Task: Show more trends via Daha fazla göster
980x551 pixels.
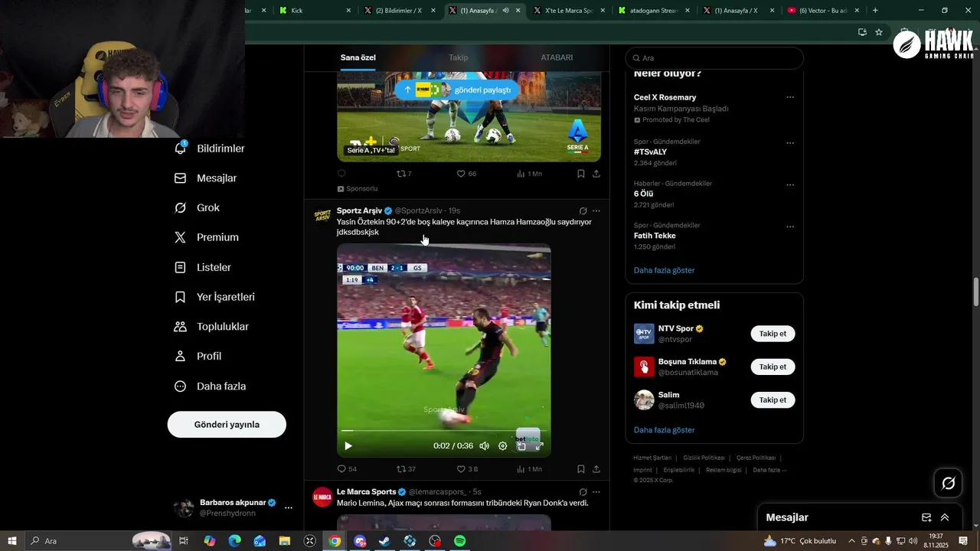Action: click(664, 270)
